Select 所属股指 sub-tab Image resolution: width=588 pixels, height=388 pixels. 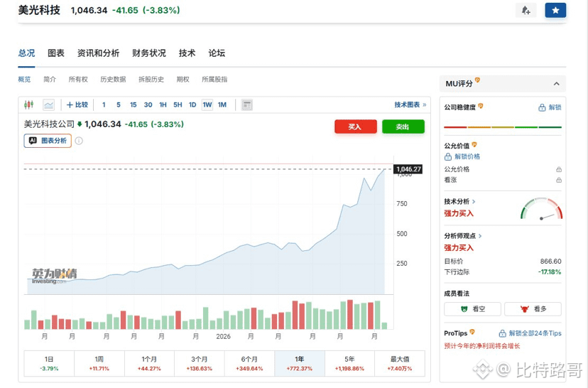pyautogui.click(x=214, y=79)
